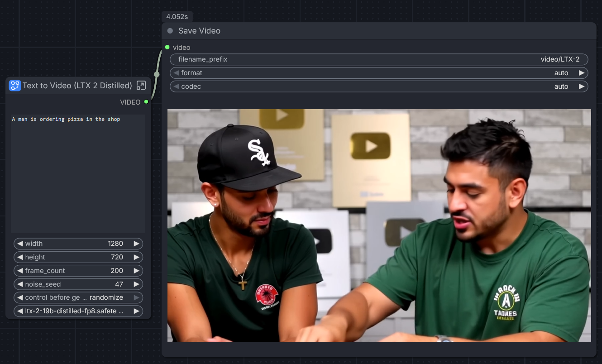
Task: Select previous codec option
Action: point(176,86)
